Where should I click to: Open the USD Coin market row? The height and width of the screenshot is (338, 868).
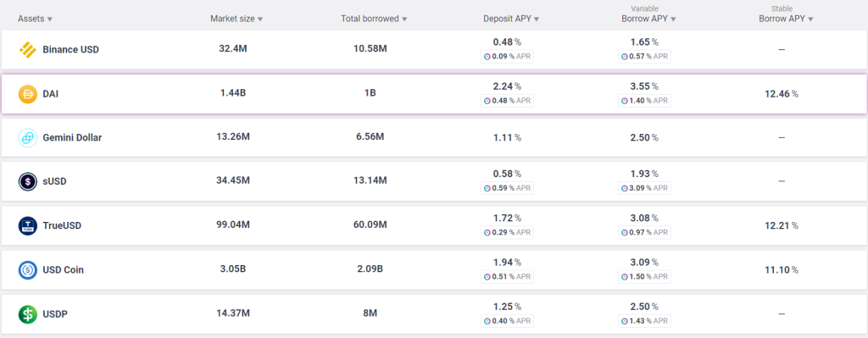coord(434,270)
